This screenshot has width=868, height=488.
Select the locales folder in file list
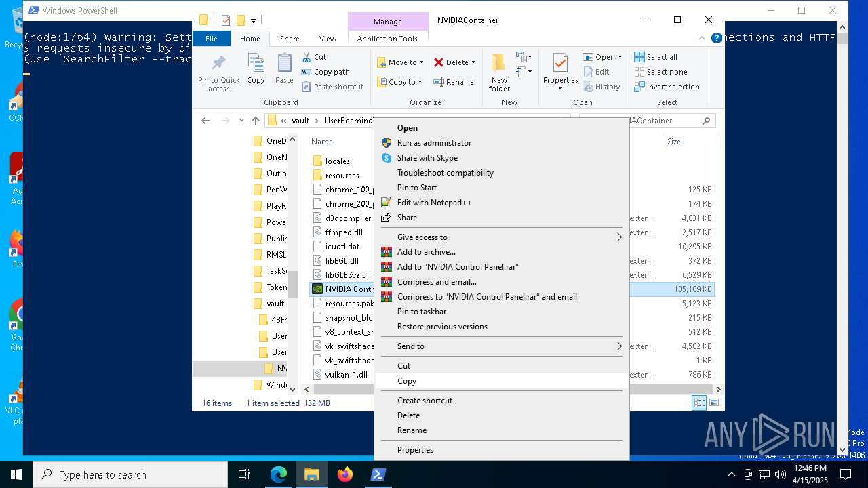[x=337, y=161]
